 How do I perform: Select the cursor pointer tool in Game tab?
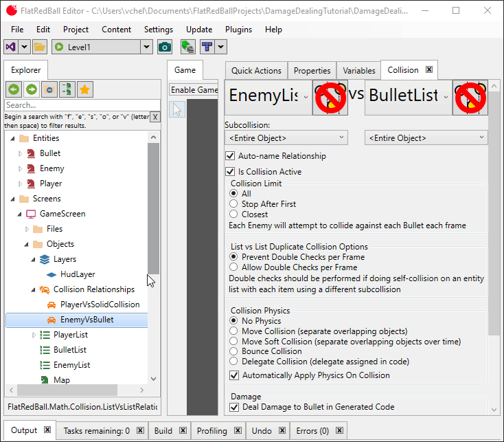(177, 109)
